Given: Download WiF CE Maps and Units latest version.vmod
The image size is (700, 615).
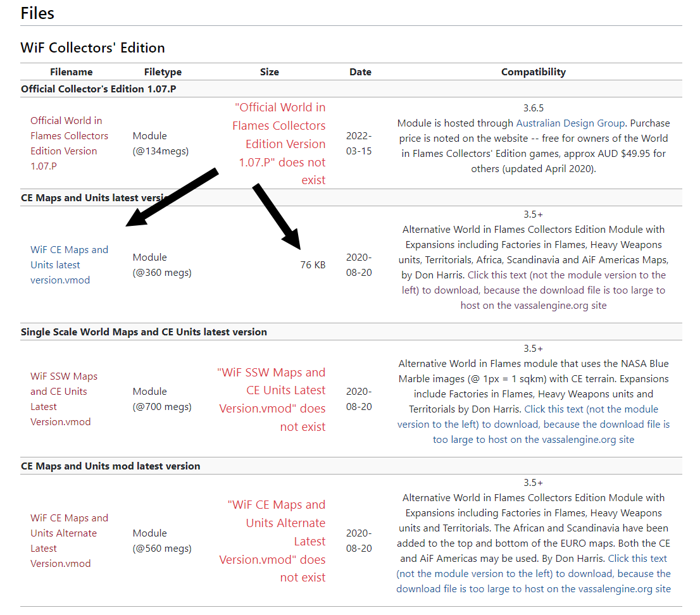Looking at the screenshot, I should click(69, 264).
